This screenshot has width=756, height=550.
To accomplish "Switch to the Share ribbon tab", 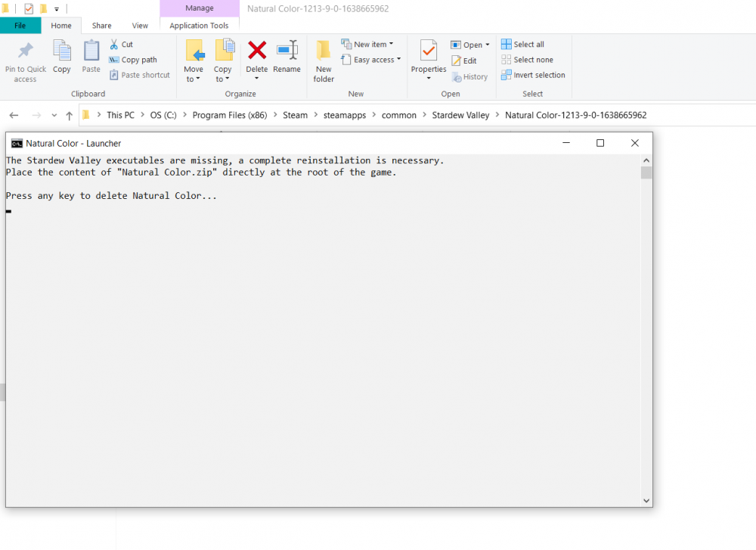I will [x=101, y=25].
